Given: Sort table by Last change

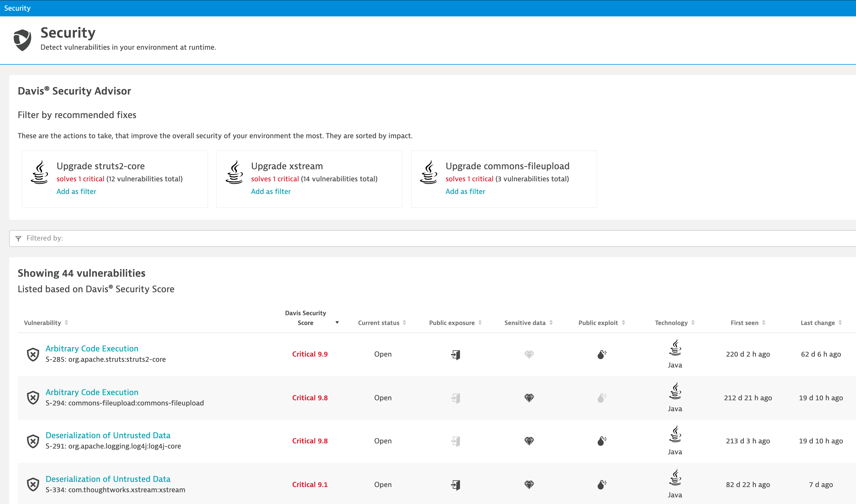Looking at the screenshot, I should pyautogui.click(x=821, y=323).
